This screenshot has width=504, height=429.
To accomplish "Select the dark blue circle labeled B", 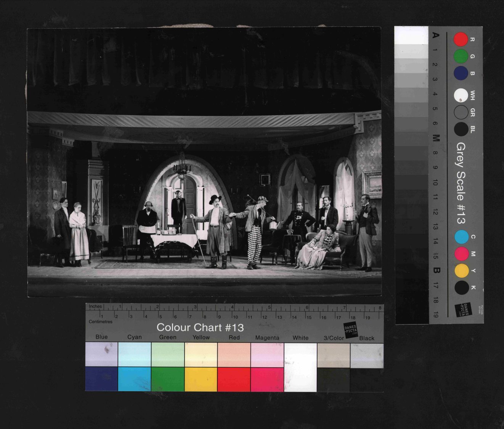I will click(461, 73).
